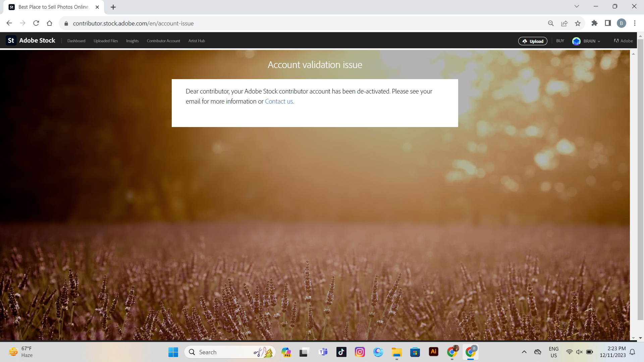Open TikTok from the taskbar
644x362 pixels.
point(341,352)
